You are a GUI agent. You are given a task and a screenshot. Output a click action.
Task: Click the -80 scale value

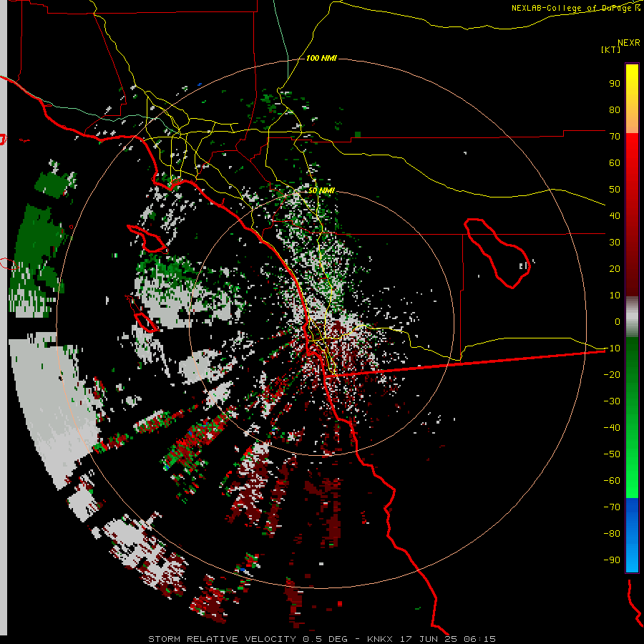pyautogui.click(x=612, y=534)
